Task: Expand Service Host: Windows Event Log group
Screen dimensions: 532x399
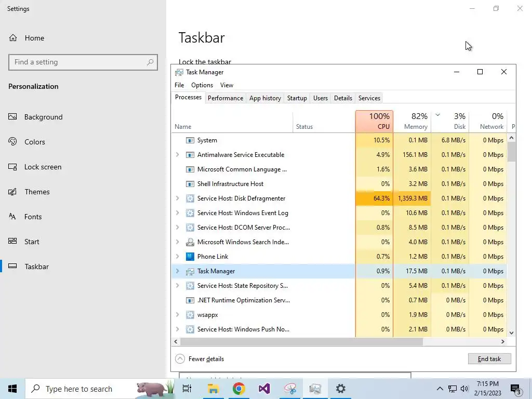Action: pos(178,213)
